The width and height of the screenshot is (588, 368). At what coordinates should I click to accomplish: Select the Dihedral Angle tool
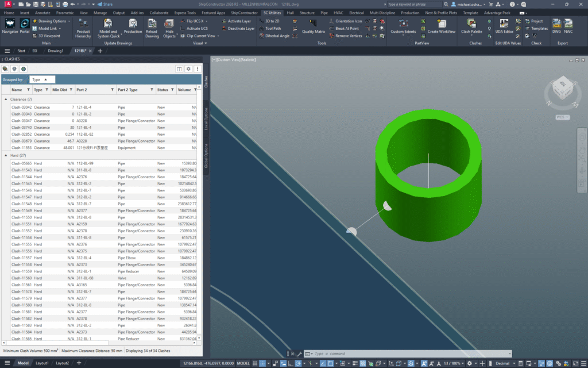point(276,36)
